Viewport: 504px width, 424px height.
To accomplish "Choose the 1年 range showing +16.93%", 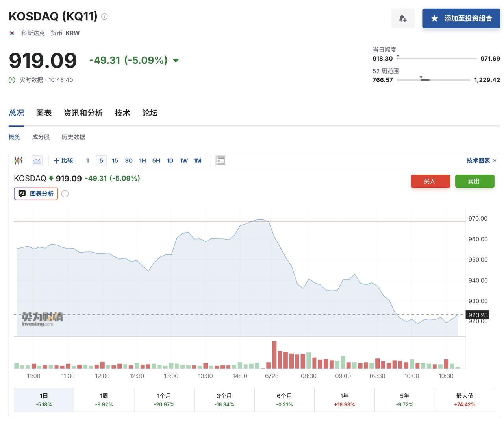I will [x=345, y=400].
